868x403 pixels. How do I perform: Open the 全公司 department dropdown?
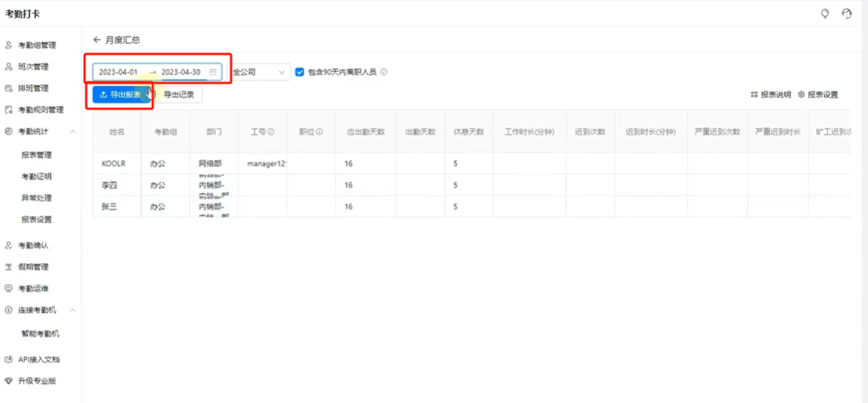click(x=259, y=72)
